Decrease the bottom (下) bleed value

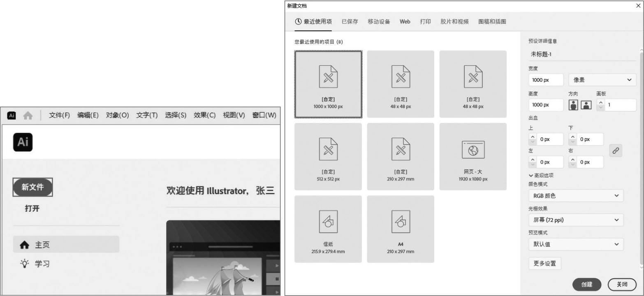pyautogui.click(x=573, y=142)
